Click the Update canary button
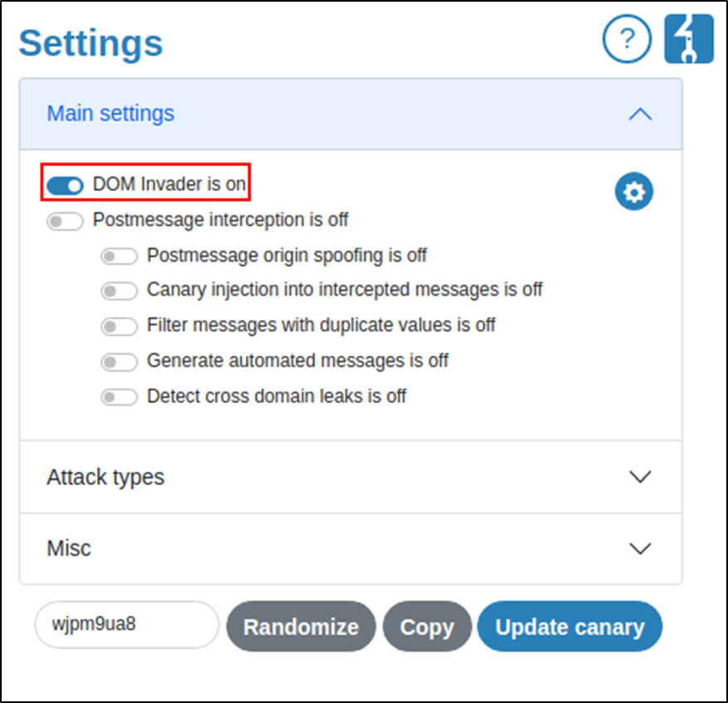The width and height of the screenshot is (728, 703). (569, 627)
